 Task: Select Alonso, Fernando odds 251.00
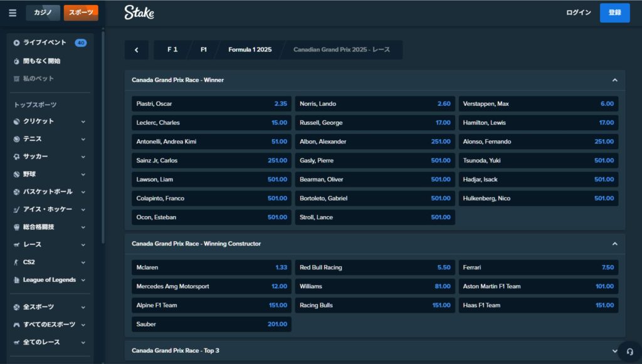539,142
